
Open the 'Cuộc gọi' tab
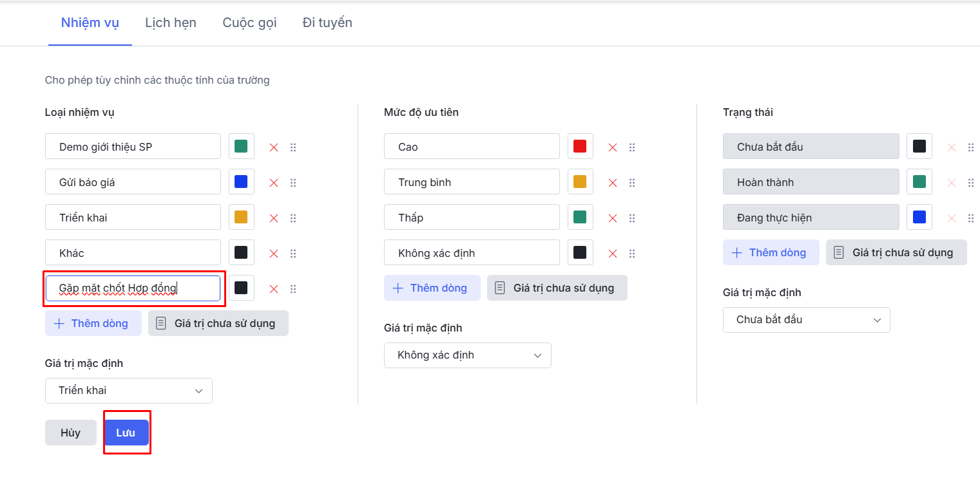pos(249,23)
